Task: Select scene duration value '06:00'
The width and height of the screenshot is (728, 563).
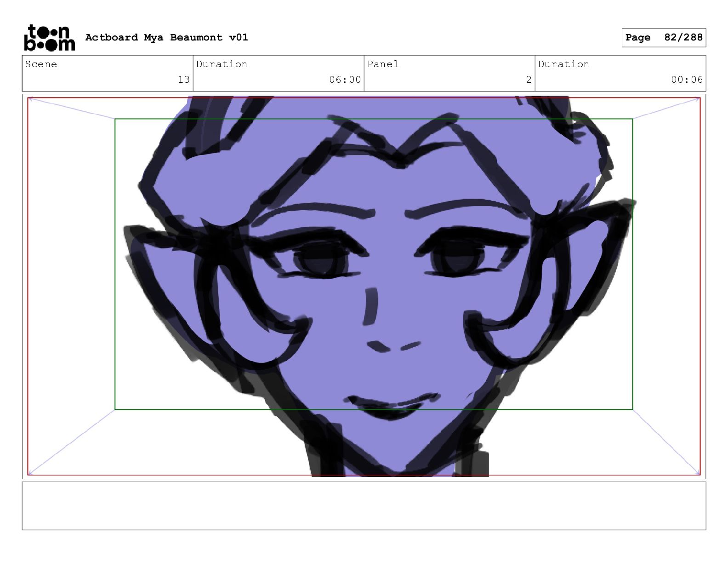Action: click(345, 80)
